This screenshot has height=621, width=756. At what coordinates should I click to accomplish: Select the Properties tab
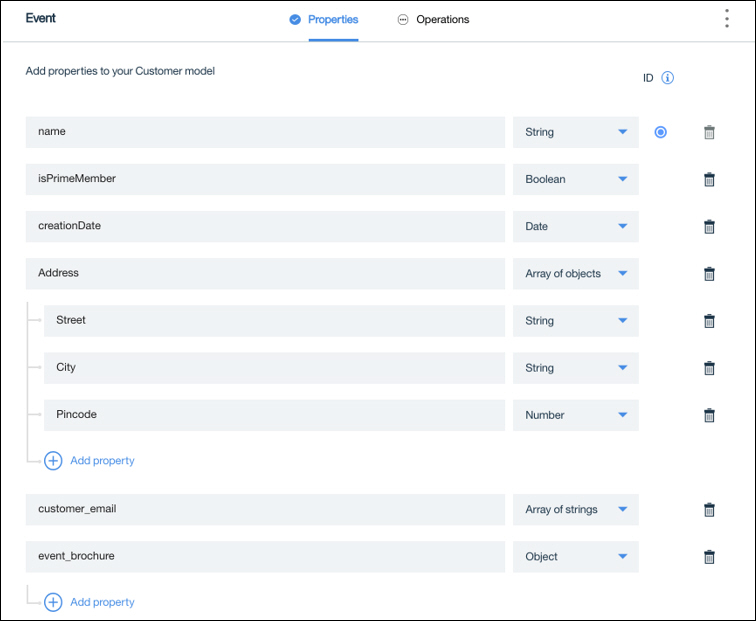pos(324,19)
